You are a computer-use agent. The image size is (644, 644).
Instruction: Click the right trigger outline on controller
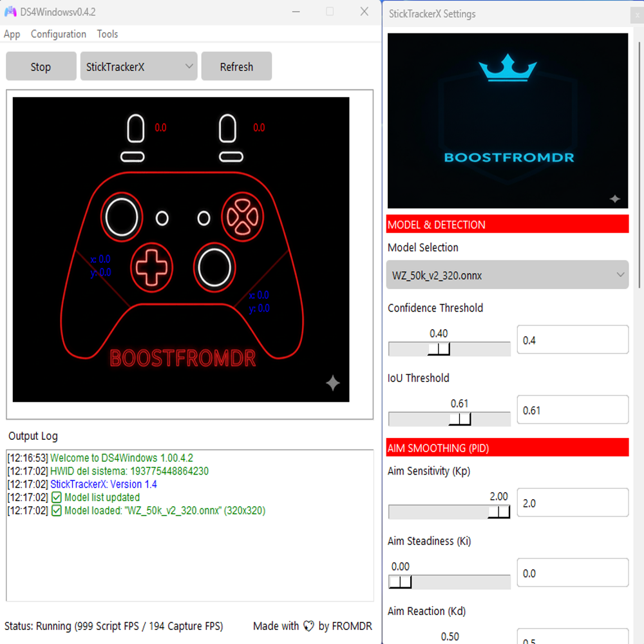click(x=227, y=128)
